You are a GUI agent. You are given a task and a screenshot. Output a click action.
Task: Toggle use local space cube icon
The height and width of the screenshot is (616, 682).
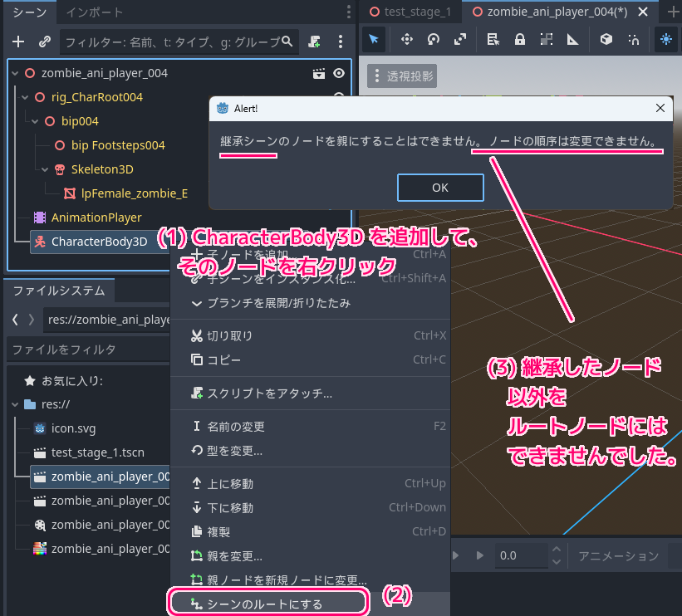(606, 39)
